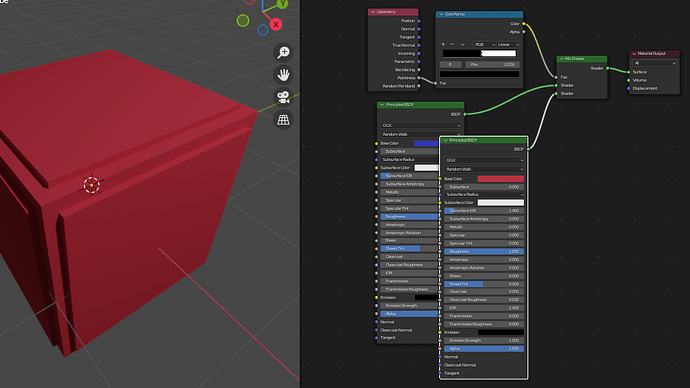Select the Geometry node by its header
Screen dimensions: 690x388
(x=393, y=12)
